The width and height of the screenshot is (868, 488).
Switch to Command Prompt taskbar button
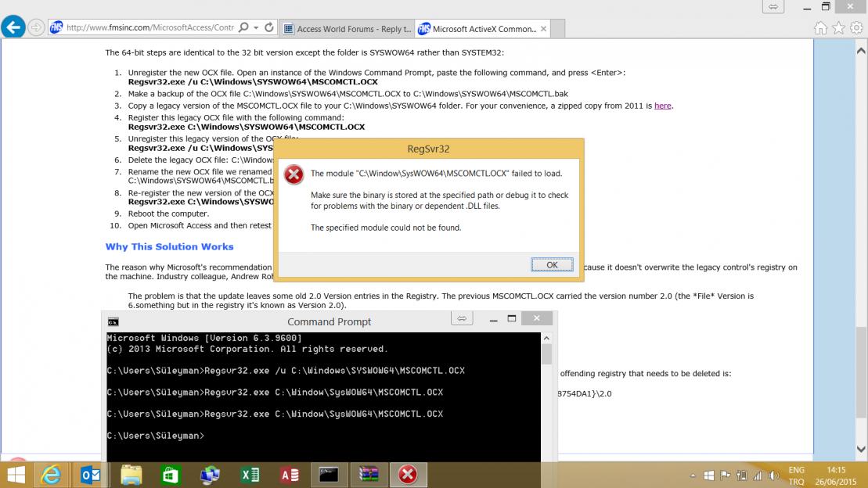pyautogui.click(x=329, y=475)
